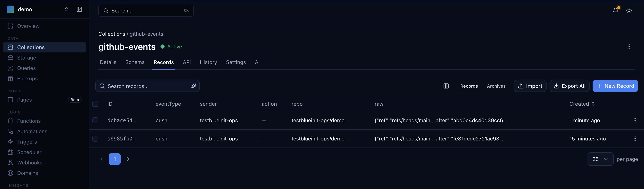Image resolution: width=644 pixels, height=189 pixels.
Task: Click the New Record button
Action: 615,86
